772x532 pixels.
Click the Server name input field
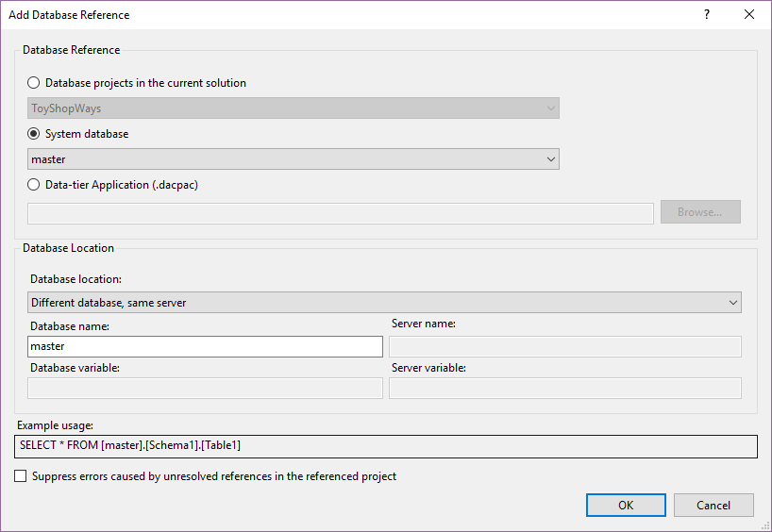click(564, 346)
